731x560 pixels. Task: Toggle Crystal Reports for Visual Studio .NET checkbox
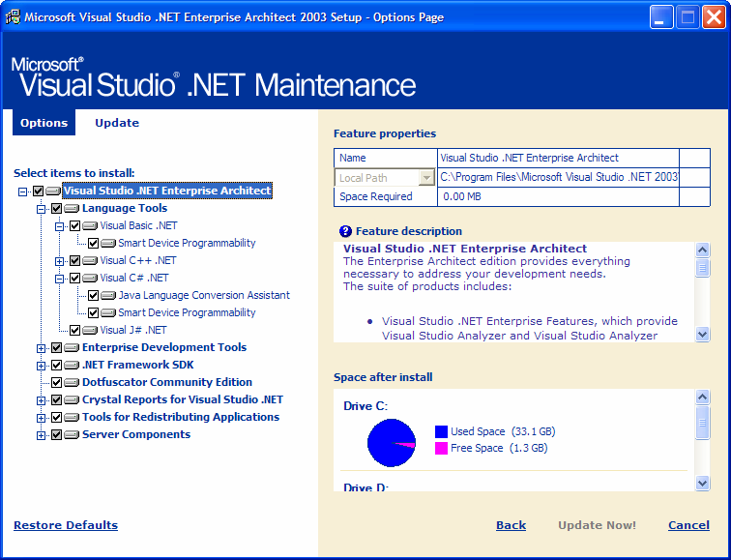tap(56, 399)
